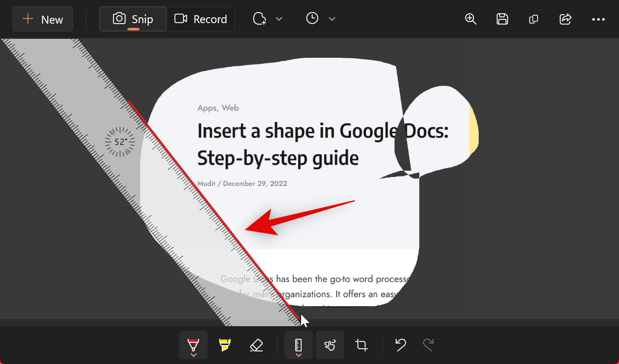Save the snip with the floppy disk icon
619x364 pixels.
(x=502, y=19)
